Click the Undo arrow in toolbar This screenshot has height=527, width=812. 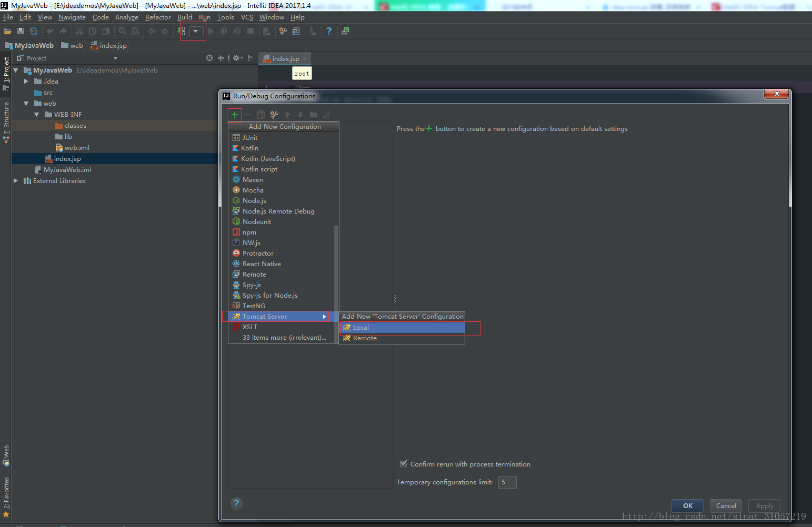50,31
